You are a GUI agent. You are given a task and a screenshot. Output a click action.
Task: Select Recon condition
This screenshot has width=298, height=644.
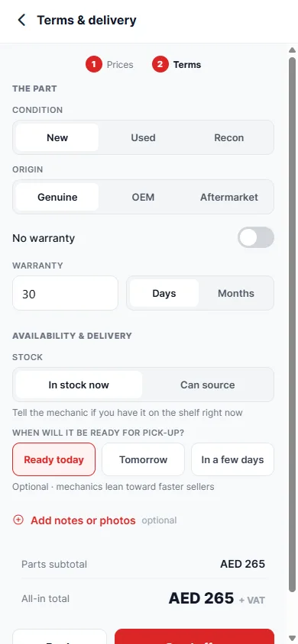click(x=229, y=137)
